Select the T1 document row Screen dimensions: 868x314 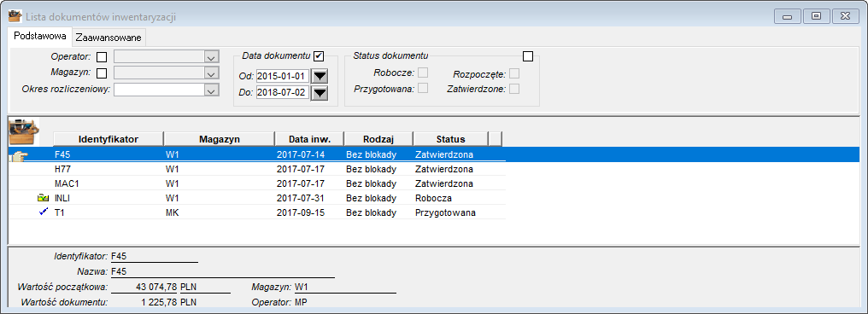[x=257, y=212]
